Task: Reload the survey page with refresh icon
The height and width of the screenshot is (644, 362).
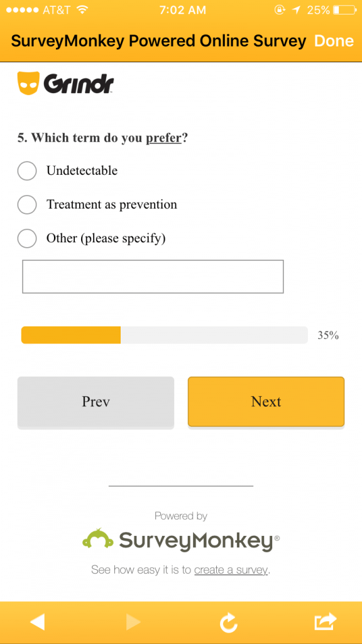Action: point(229,622)
